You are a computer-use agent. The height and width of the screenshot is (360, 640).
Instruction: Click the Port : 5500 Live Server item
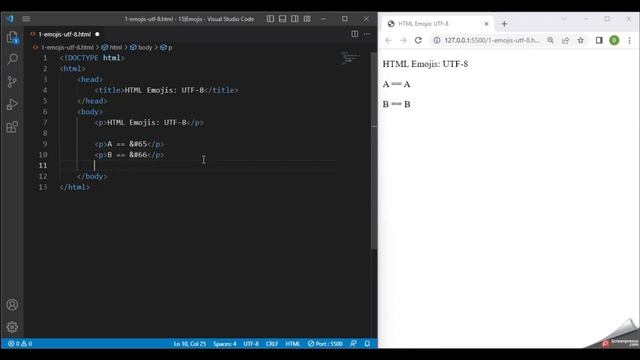point(325,344)
